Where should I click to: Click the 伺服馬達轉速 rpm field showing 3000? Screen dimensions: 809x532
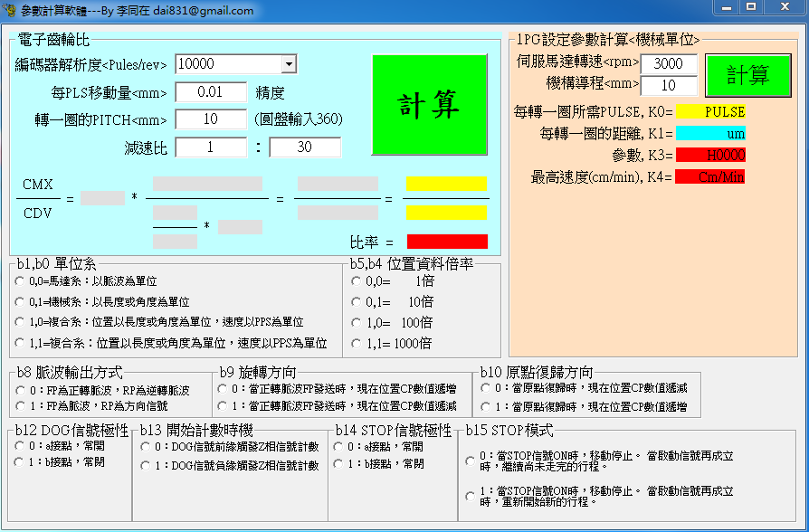click(669, 64)
